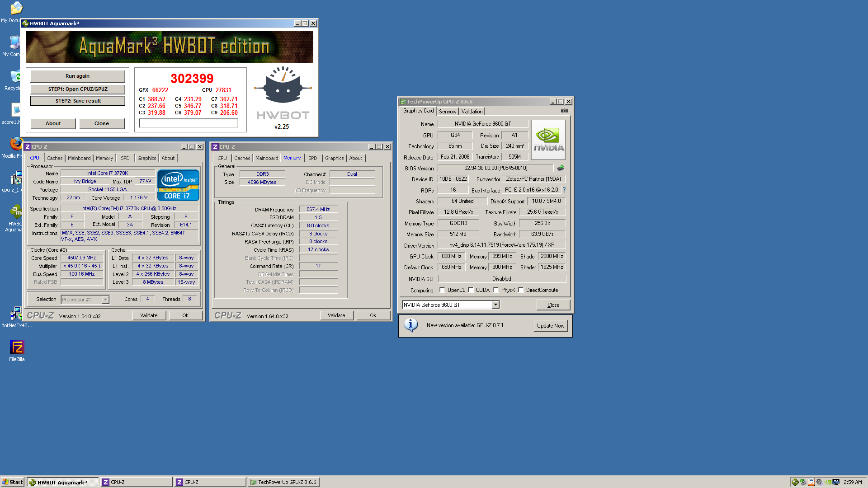Click the Aquamark Close button
This screenshot has height=488, width=868.
coord(102,123)
